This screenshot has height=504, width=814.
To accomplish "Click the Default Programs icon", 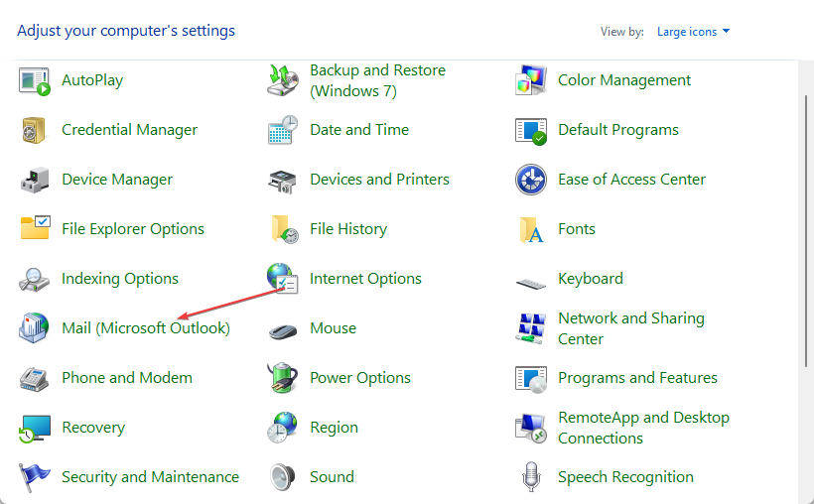I will (x=531, y=131).
